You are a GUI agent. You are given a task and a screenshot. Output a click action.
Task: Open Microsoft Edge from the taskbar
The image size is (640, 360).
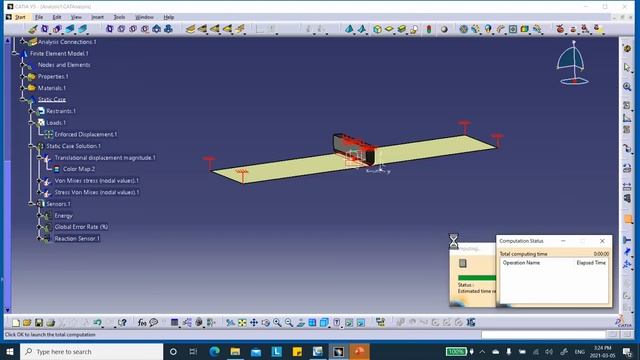tap(214, 352)
